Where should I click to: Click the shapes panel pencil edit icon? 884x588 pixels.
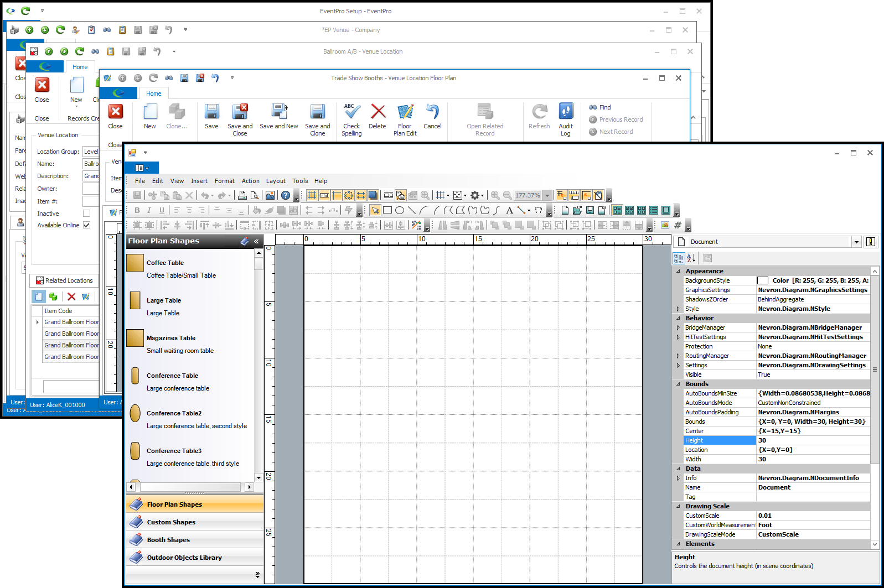point(245,241)
